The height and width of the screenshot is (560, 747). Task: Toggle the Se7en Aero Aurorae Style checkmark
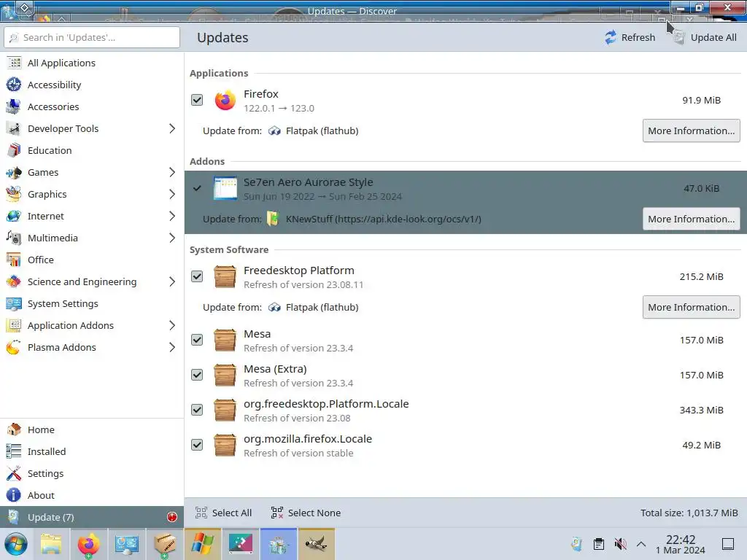[x=197, y=188]
